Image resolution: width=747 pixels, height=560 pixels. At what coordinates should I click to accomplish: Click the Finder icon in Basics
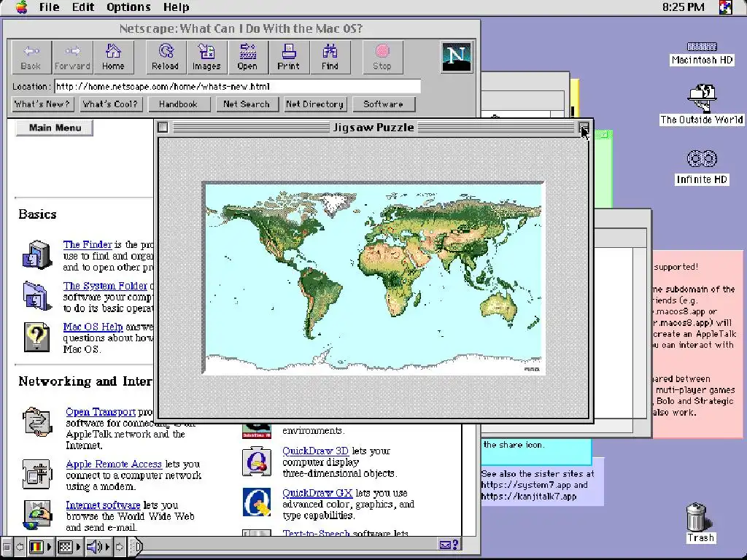(37, 255)
